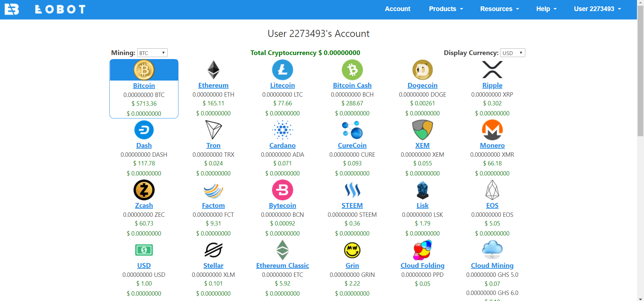The height and width of the screenshot is (301, 644).
Task: Click the Monero orange icon
Action: [x=492, y=130]
